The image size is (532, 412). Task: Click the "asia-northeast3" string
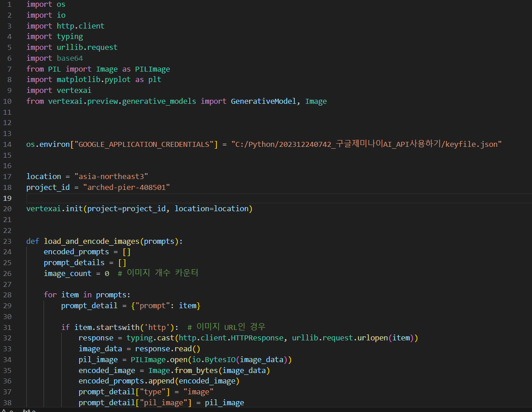pyautogui.click(x=111, y=177)
